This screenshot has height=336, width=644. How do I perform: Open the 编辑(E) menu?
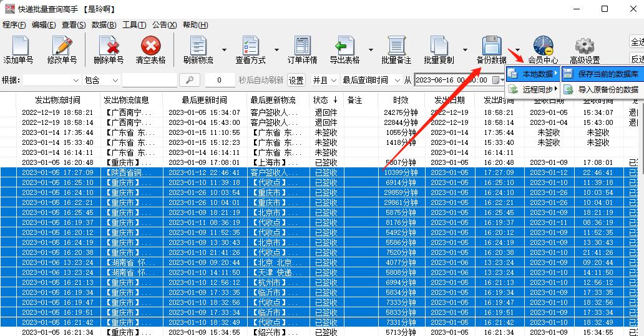(x=44, y=25)
